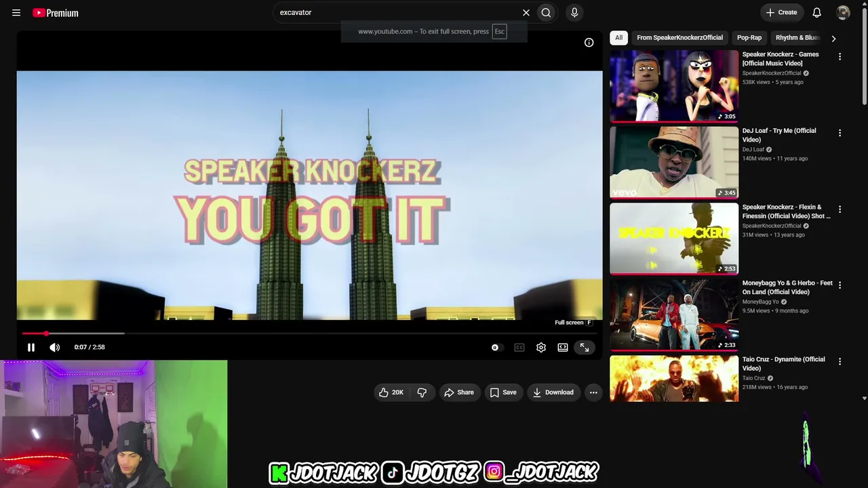Open options menu for Feet On Land

click(x=840, y=285)
